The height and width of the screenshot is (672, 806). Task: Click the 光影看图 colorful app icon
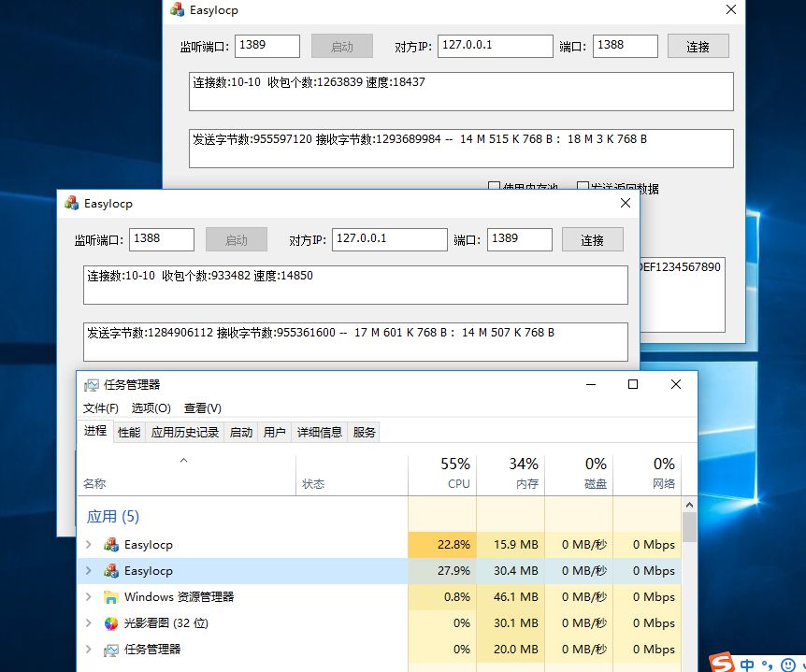(111, 623)
